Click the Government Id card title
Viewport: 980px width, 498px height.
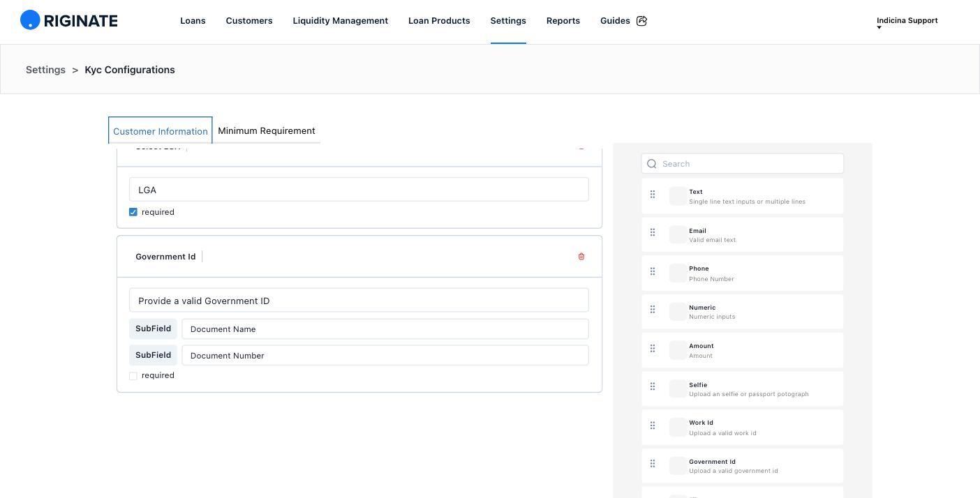click(x=165, y=257)
